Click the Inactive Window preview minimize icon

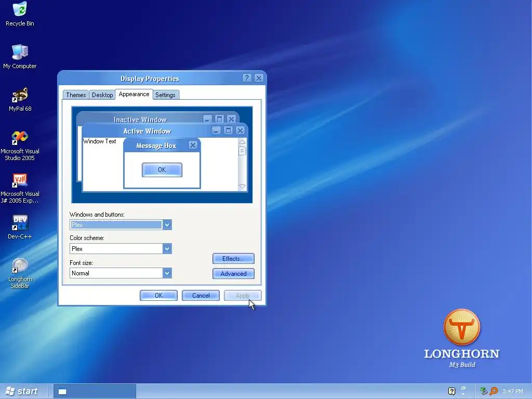[x=207, y=119]
